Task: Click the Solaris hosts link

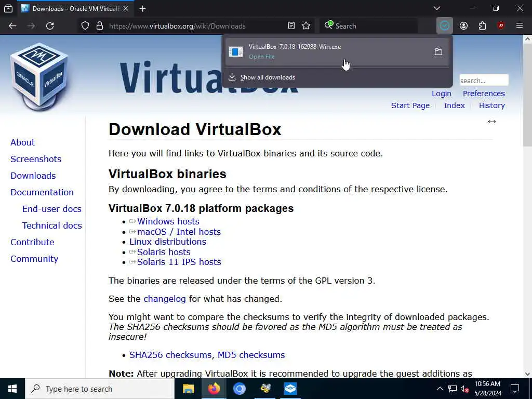Action: 164,252
